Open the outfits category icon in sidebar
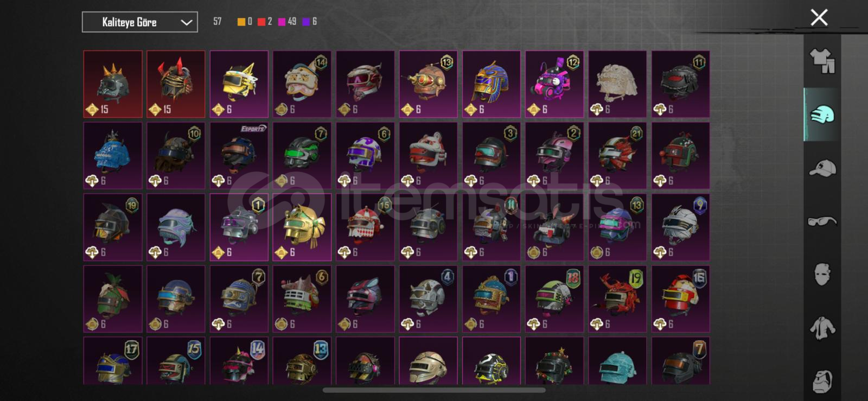 (822, 61)
